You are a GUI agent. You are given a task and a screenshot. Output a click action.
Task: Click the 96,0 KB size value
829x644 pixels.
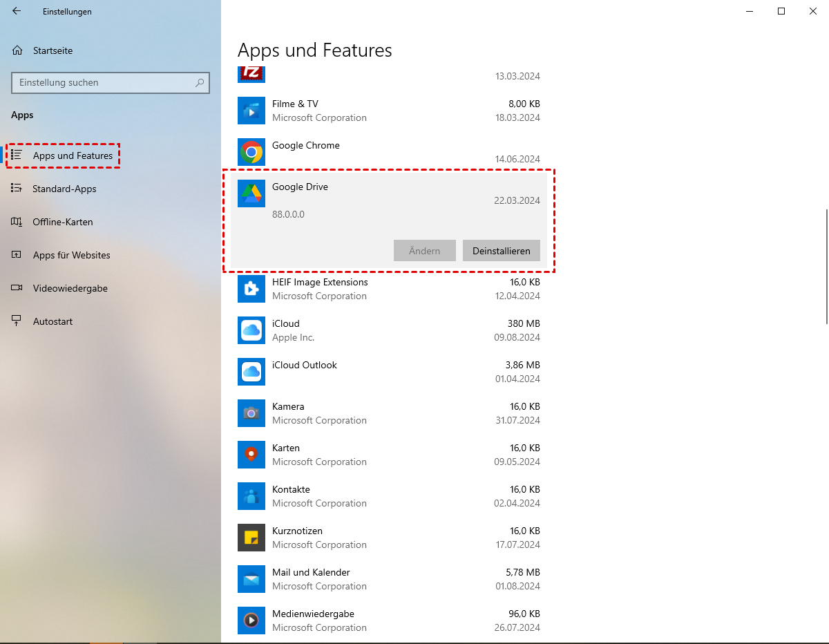click(x=524, y=614)
